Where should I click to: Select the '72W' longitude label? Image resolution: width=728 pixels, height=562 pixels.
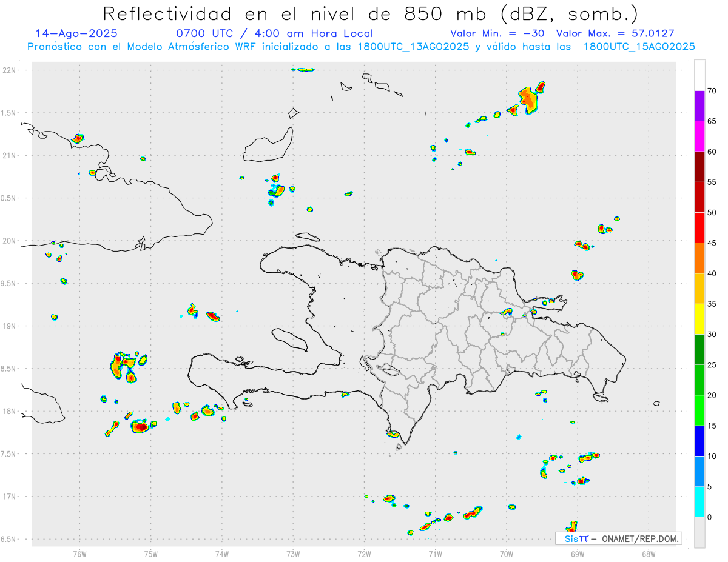click(x=364, y=554)
